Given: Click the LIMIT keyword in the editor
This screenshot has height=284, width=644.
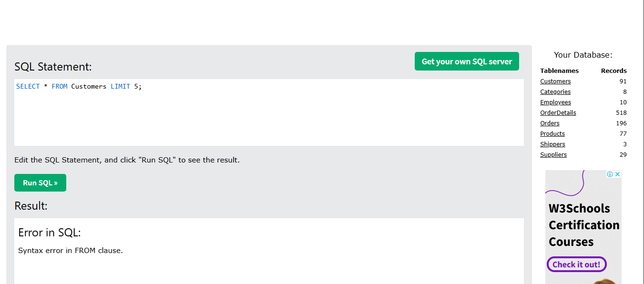Looking at the screenshot, I should pos(120,87).
